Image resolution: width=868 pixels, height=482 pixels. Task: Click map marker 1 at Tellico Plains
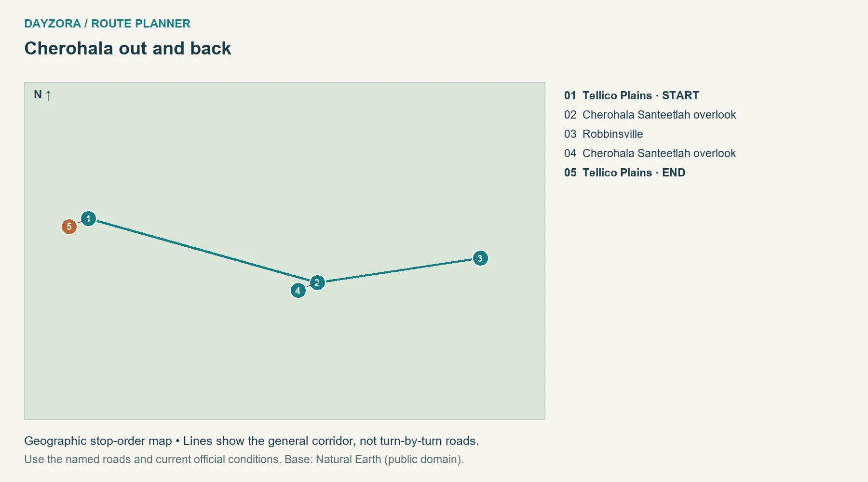[x=88, y=219]
